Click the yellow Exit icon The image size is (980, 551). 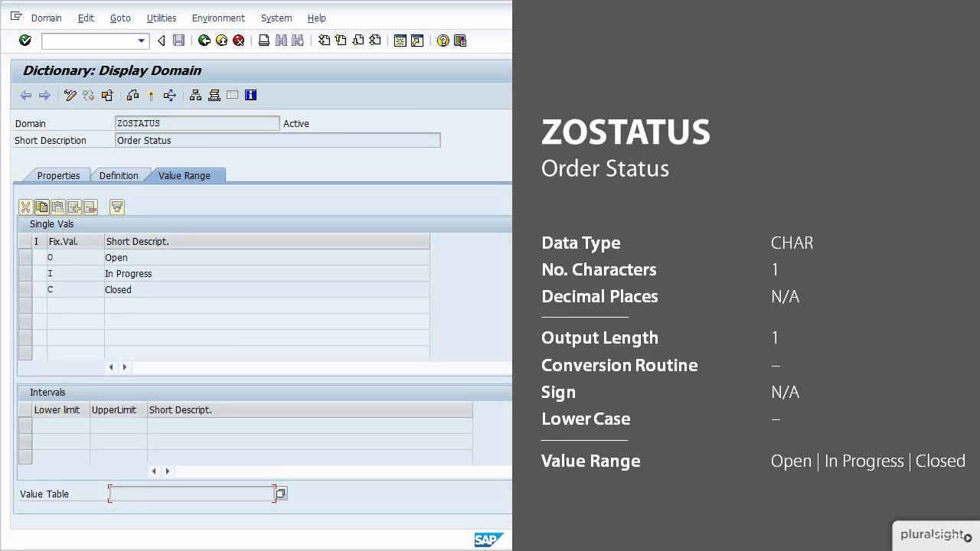coord(221,41)
